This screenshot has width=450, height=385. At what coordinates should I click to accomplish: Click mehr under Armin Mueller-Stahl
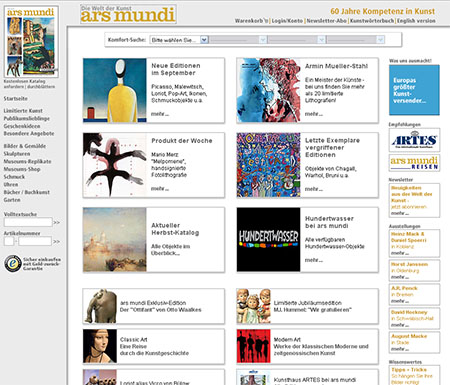313,114
